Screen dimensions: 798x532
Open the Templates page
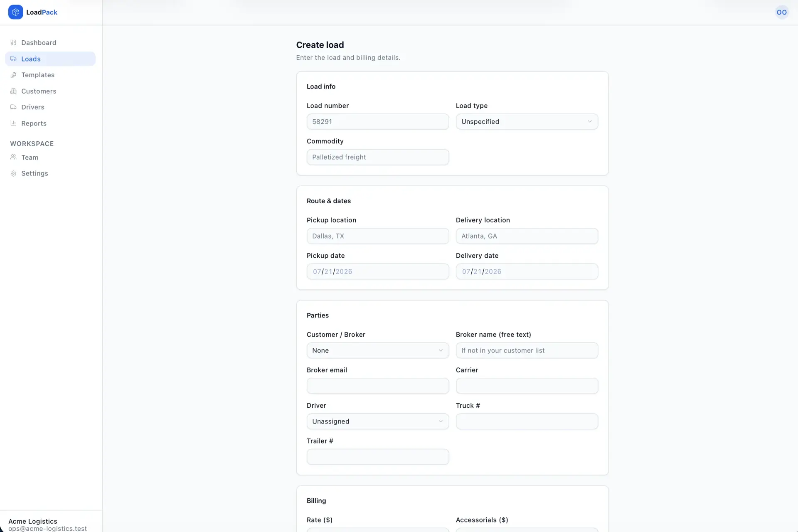coord(50,75)
